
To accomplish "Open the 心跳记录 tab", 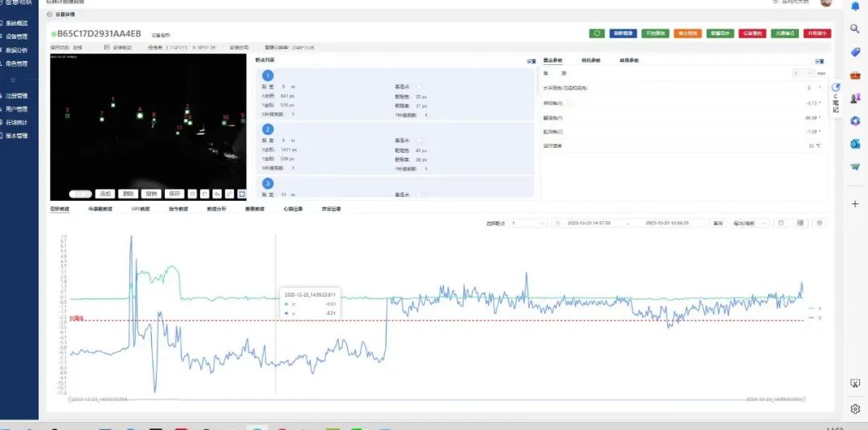I will point(293,209).
